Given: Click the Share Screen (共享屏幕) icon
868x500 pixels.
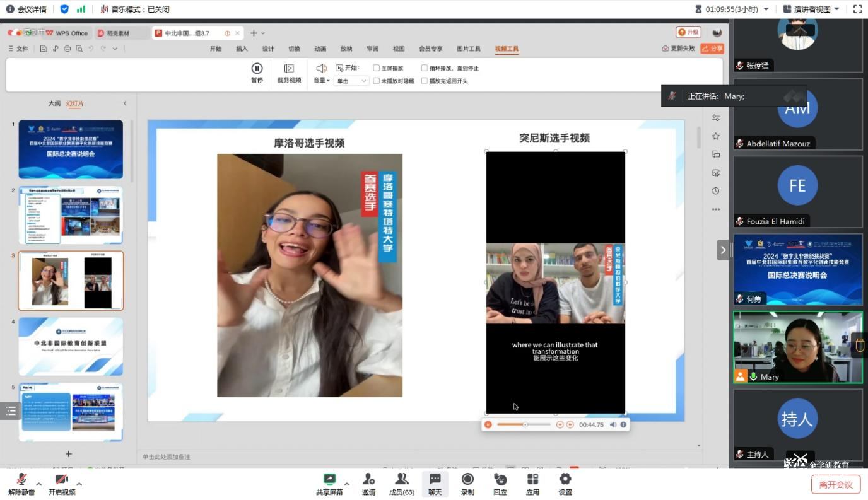Looking at the screenshot, I should tap(329, 480).
